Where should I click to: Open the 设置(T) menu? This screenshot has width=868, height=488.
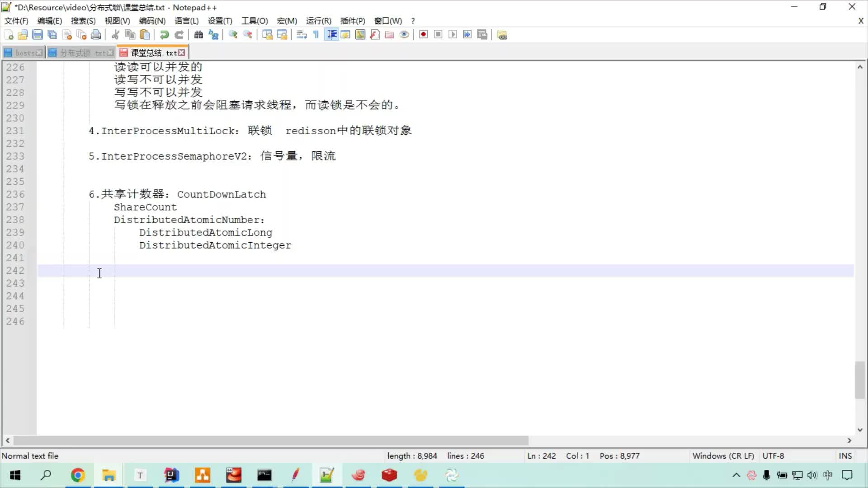pyautogui.click(x=220, y=21)
